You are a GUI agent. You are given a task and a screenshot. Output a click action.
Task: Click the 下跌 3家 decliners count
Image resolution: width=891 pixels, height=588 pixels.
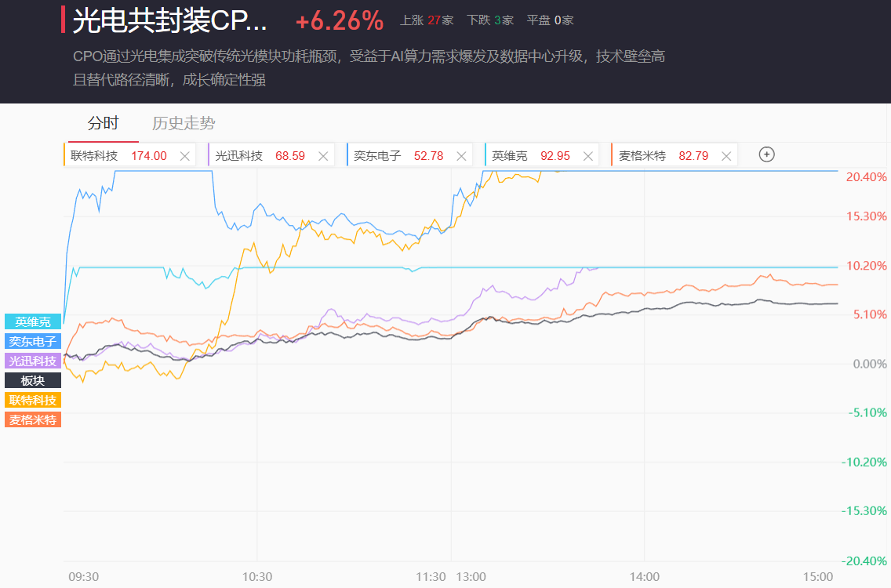pyautogui.click(x=489, y=20)
